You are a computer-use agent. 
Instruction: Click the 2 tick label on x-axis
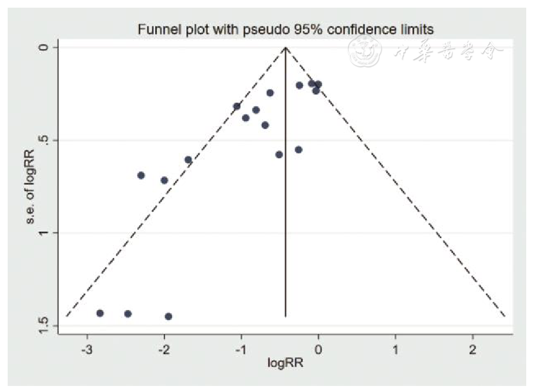473,350
